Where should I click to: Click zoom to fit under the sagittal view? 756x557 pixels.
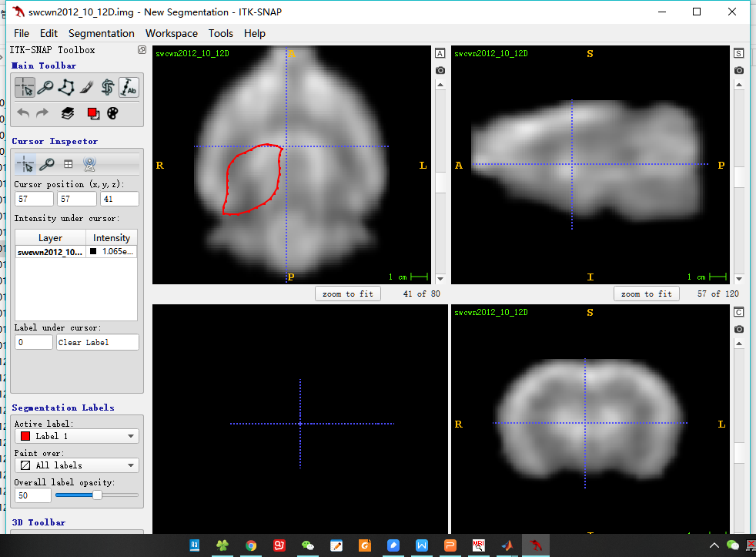[x=647, y=294]
